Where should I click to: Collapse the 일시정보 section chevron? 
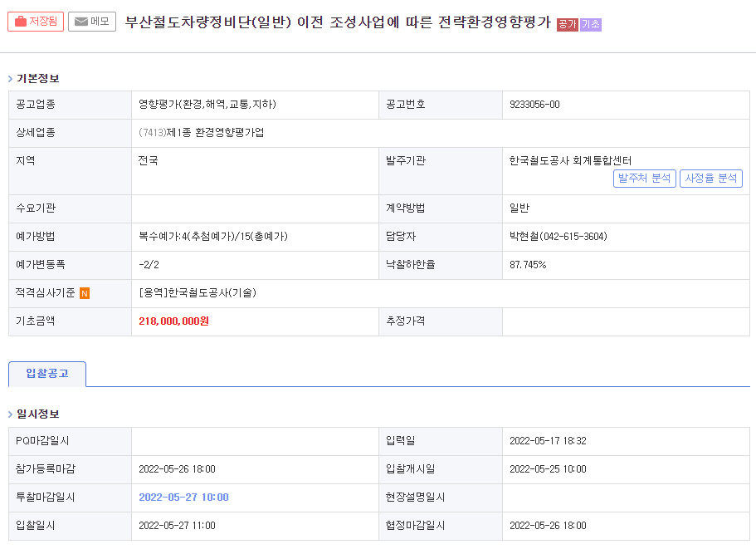click(10, 414)
